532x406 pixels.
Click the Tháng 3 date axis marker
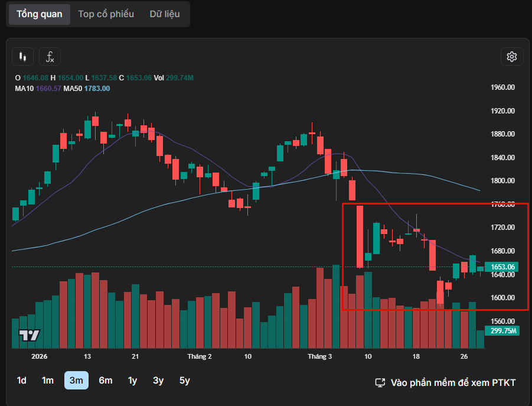[x=320, y=356]
